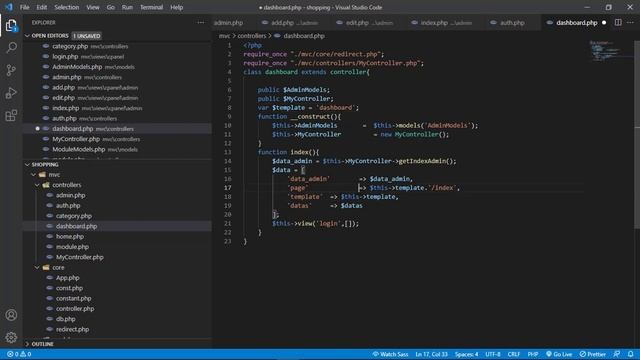
Task: Click UTF-8 encoding in status bar
Action: (493, 354)
